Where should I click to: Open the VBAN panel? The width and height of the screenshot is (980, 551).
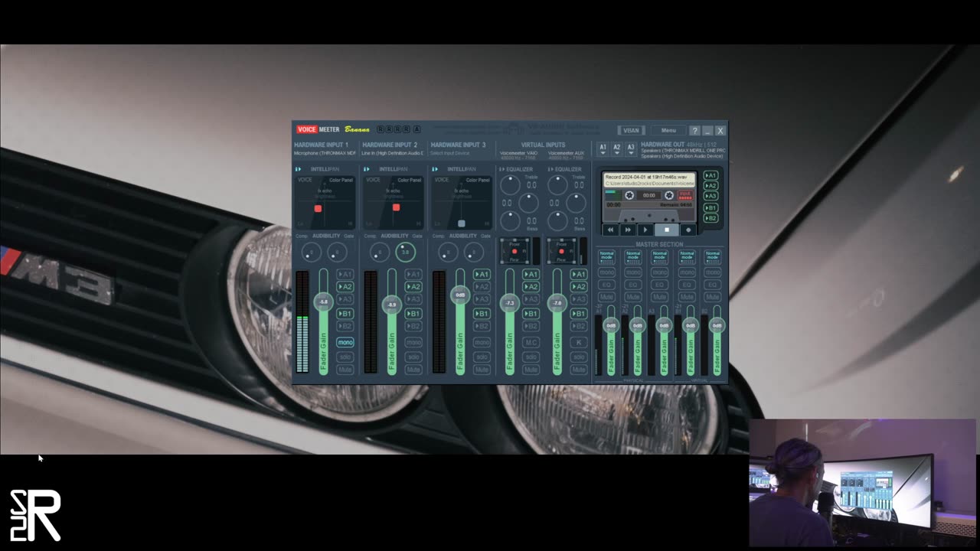pyautogui.click(x=631, y=131)
